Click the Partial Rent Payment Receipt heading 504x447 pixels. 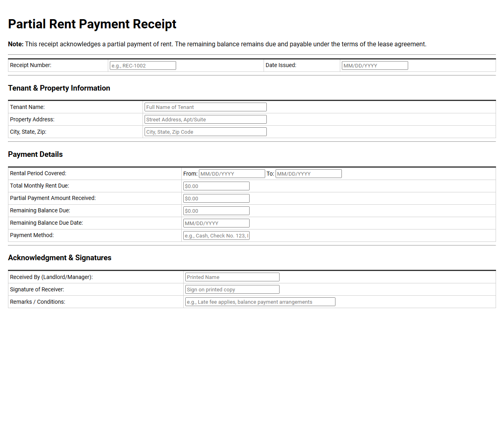click(x=92, y=24)
